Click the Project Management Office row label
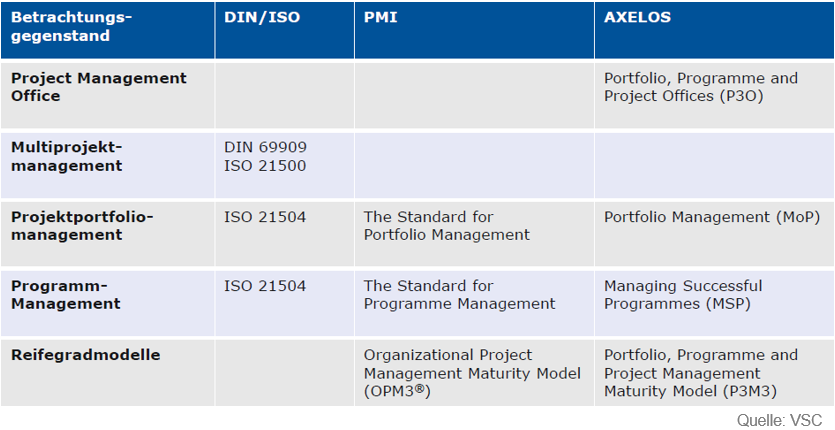Viewport: 835px width, 430px height. click(98, 87)
